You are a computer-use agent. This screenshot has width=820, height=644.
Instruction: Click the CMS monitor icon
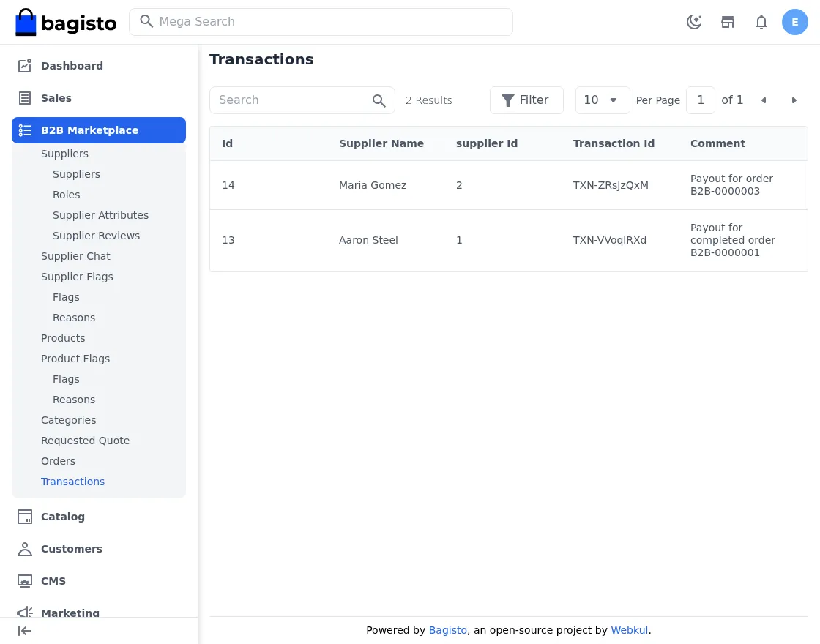click(25, 581)
